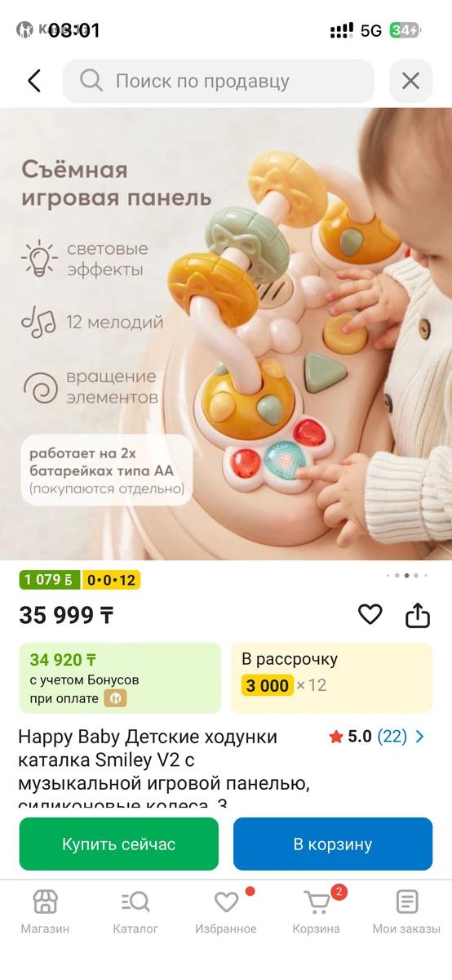
Task: Tap the В корзину button
Action: (x=333, y=844)
